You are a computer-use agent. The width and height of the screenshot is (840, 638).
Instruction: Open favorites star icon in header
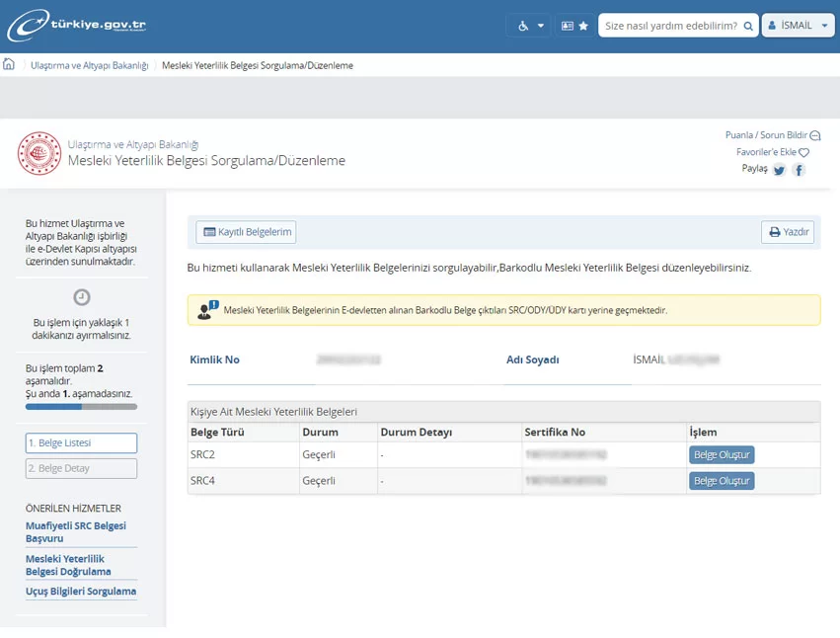coord(583,26)
